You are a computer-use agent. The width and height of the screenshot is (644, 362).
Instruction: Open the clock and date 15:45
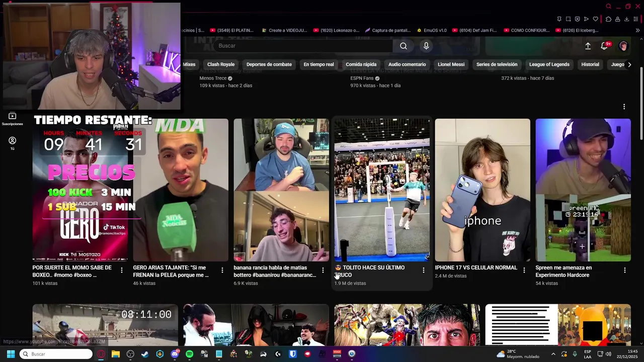[x=628, y=354]
